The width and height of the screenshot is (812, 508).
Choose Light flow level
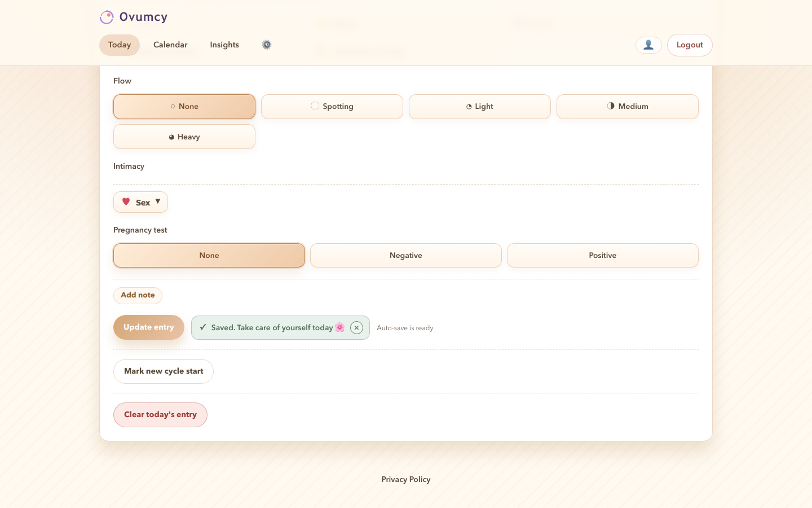tap(480, 107)
